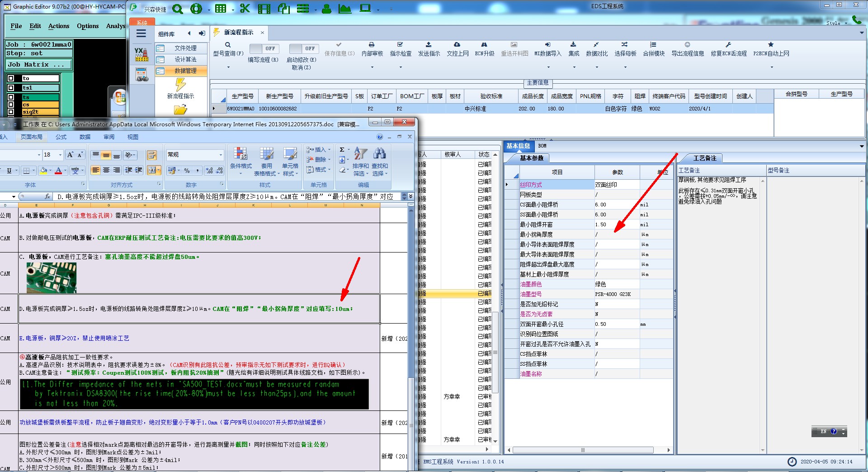The height and width of the screenshot is (472, 868).
Task: Click Excel font color A swatch
Action: (x=58, y=171)
